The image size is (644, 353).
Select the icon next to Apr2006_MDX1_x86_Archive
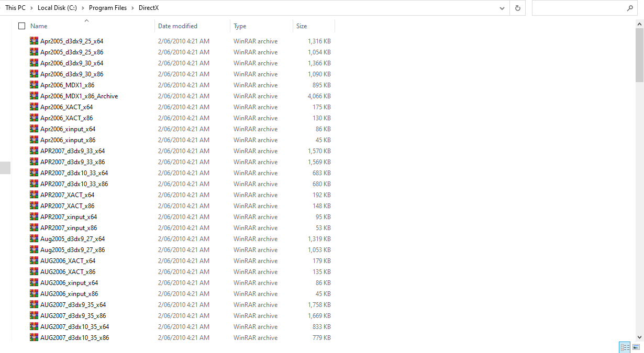point(34,96)
